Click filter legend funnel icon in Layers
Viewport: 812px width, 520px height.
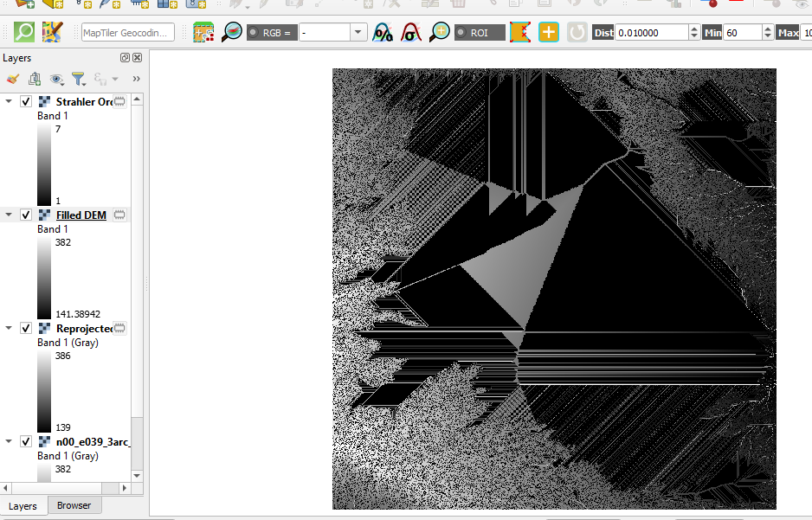(78, 79)
